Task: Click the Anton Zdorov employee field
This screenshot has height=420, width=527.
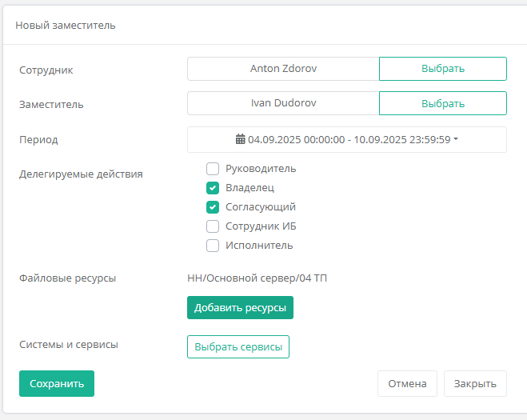Action: pos(283,69)
